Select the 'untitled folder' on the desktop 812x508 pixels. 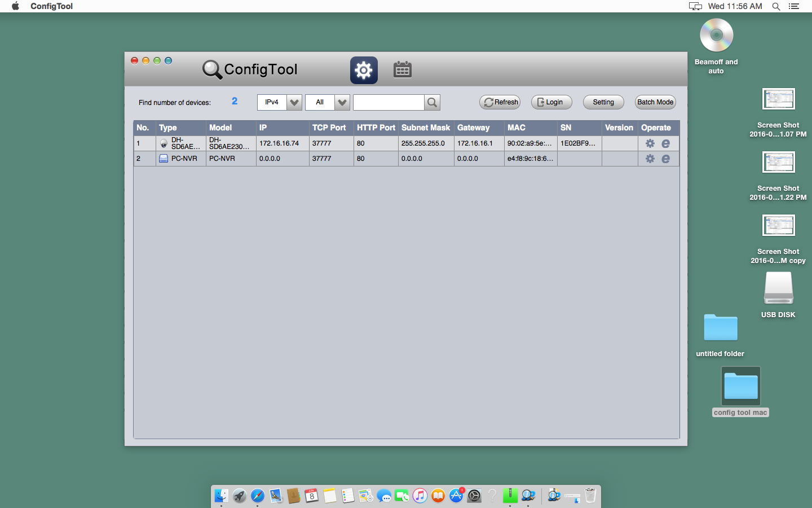[720, 335]
